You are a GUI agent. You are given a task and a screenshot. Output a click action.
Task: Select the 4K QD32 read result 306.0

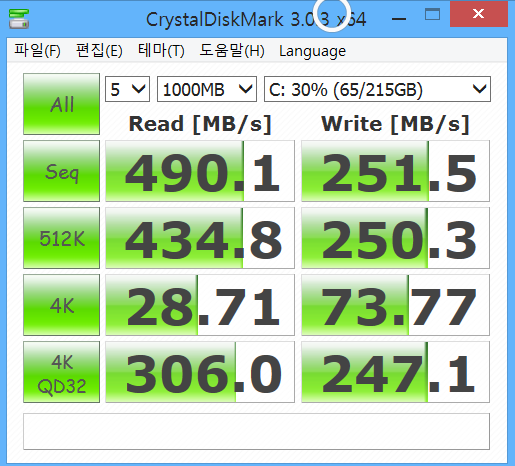(200, 372)
